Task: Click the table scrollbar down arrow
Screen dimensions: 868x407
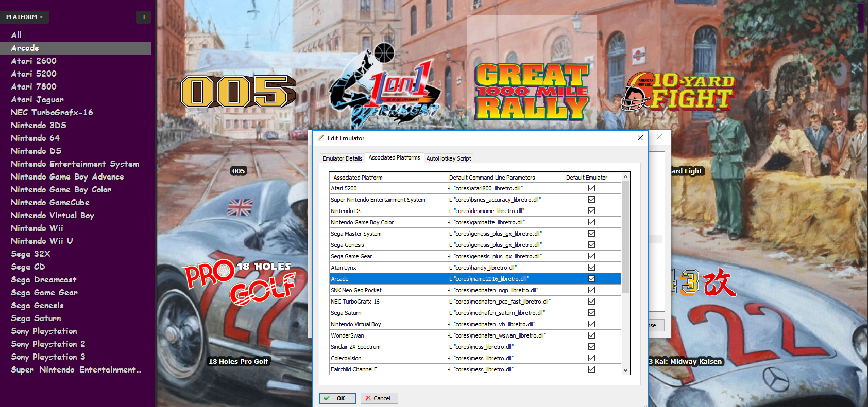Action: tap(626, 370)
